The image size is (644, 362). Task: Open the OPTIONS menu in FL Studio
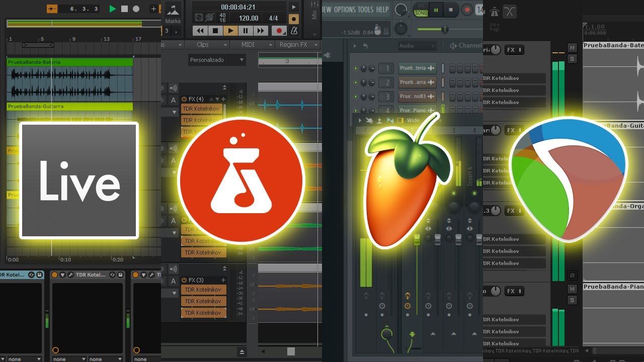[x=345, y=10]
